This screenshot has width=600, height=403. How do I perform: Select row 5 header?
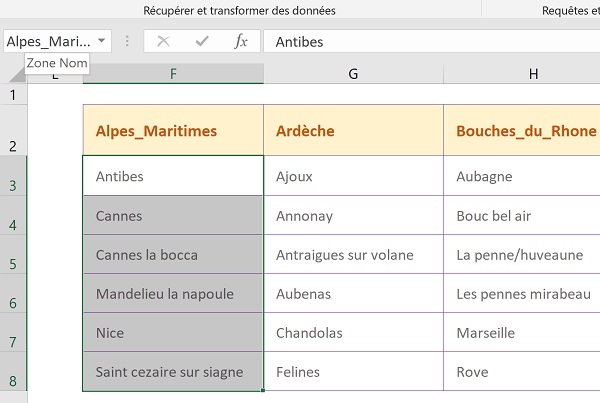pos(13,255)
